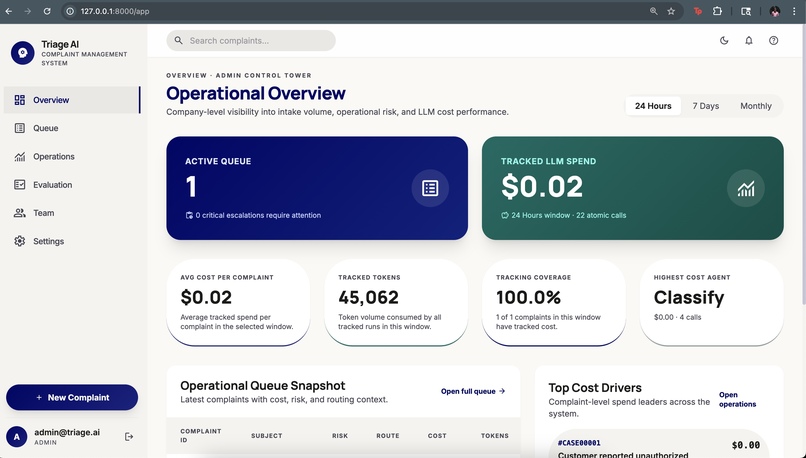This screenshot has height=458, width=806.
Task: Click the COMPLAINT ID column header
Action: (x=201, y=435)
